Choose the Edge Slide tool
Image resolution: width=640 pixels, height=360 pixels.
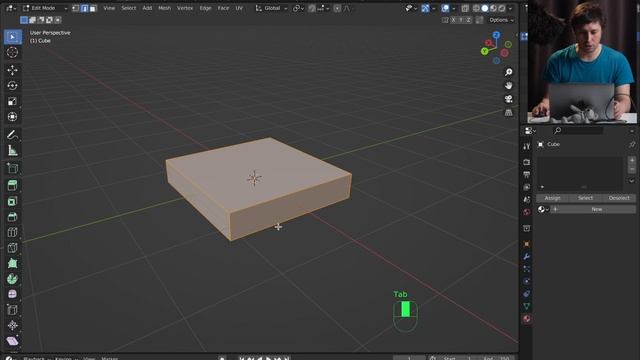pyautogui.click(x=13, y=310)
